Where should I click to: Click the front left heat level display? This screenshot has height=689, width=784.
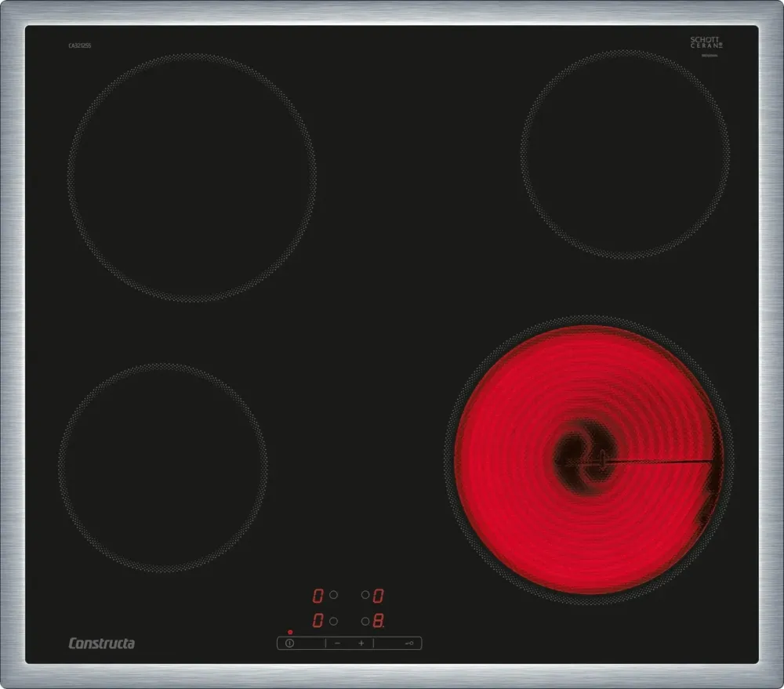pos(318,621)
